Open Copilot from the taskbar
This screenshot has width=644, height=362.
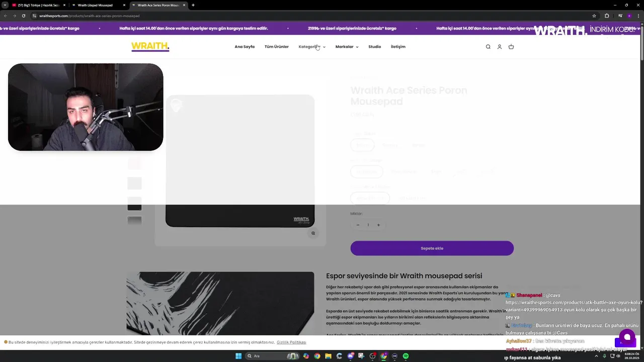tap(306, 356)
